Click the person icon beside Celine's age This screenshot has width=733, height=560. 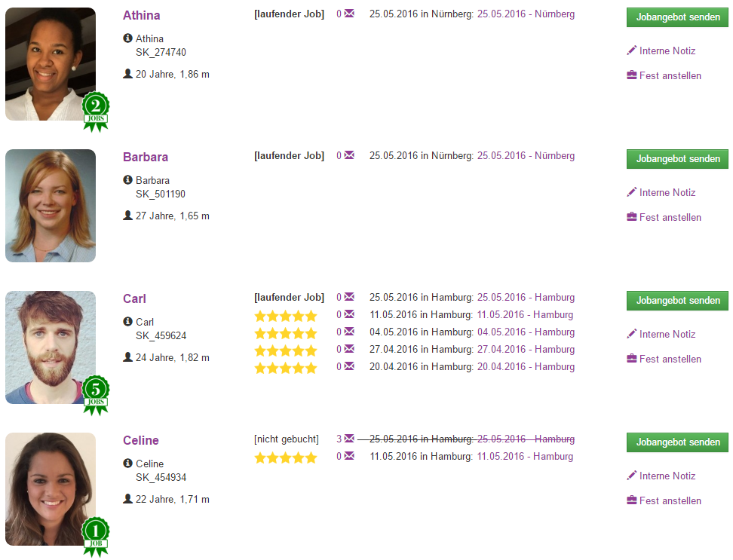click(127, 499)
